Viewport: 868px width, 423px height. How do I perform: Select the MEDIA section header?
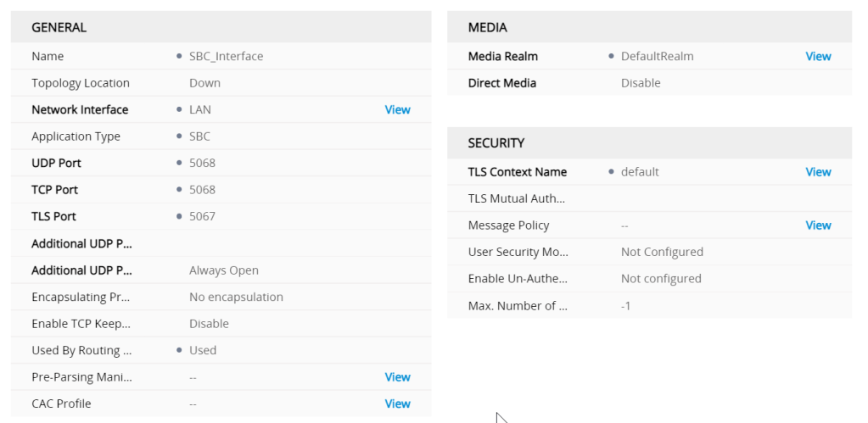click(x=488, y=27)
